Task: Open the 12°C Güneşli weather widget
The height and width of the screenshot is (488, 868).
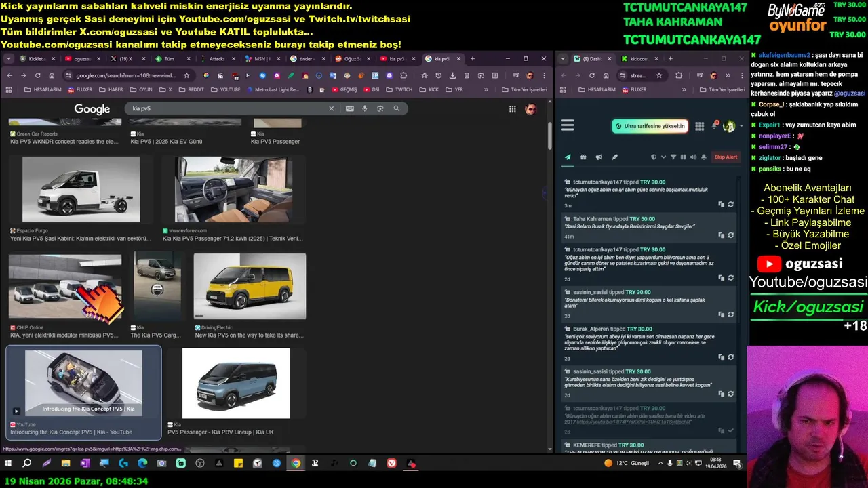Action: (x=627, y=464)
